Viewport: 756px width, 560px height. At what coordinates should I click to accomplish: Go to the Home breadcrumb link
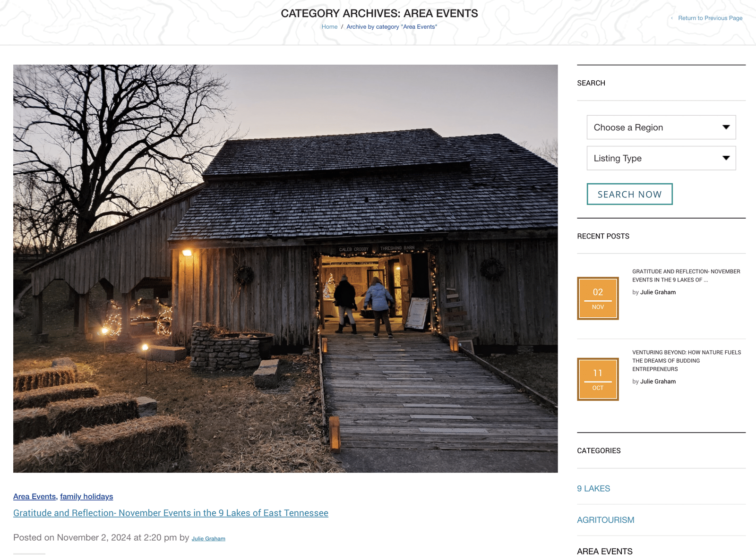329,27
